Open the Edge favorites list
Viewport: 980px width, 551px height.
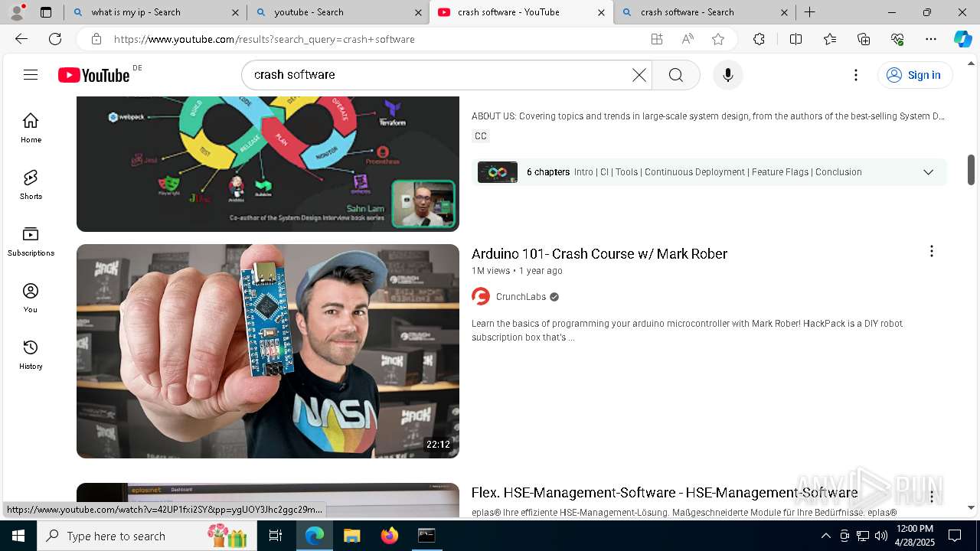point(830,39)
